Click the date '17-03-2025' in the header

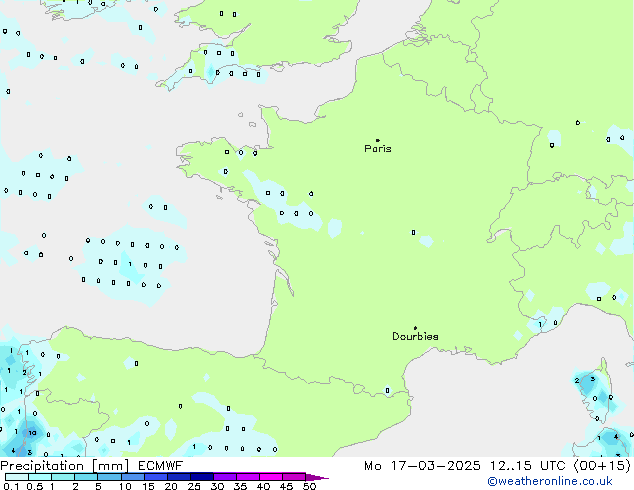(436, 466)
